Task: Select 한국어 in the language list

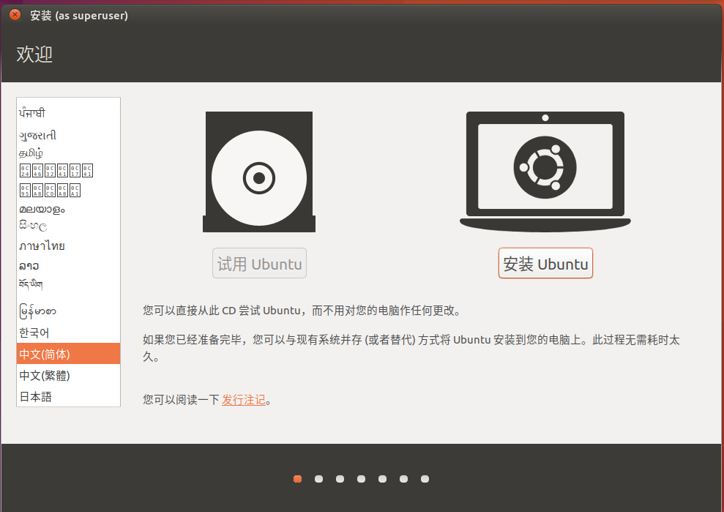Action: [68, 333]
